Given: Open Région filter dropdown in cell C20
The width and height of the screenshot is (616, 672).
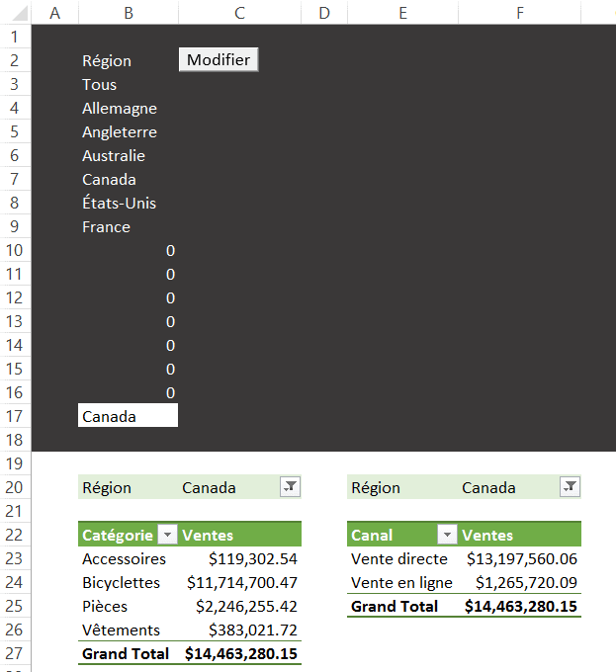Looking at the screenshot, I should click(290, 486).
